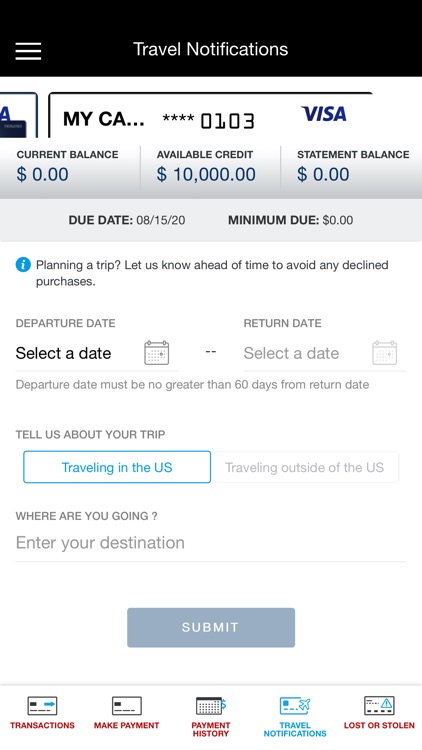Open the hamburger menu
422x750 pixels.
coord(28,51)
